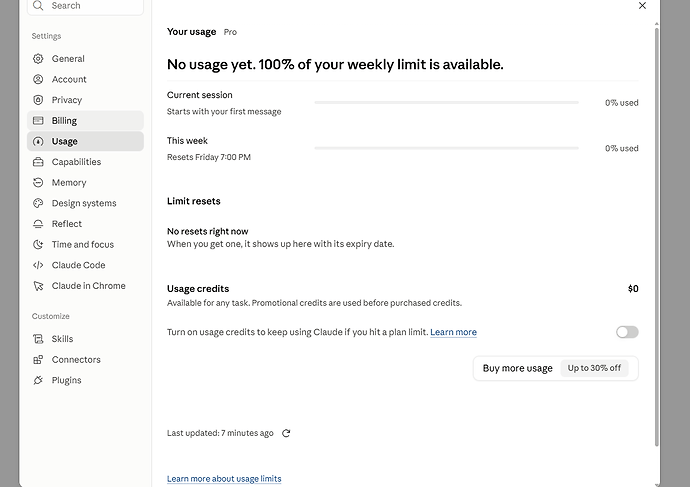Open Connectors under Customize
The height and width of the screenshot is (487, 690).
(85, 359)
